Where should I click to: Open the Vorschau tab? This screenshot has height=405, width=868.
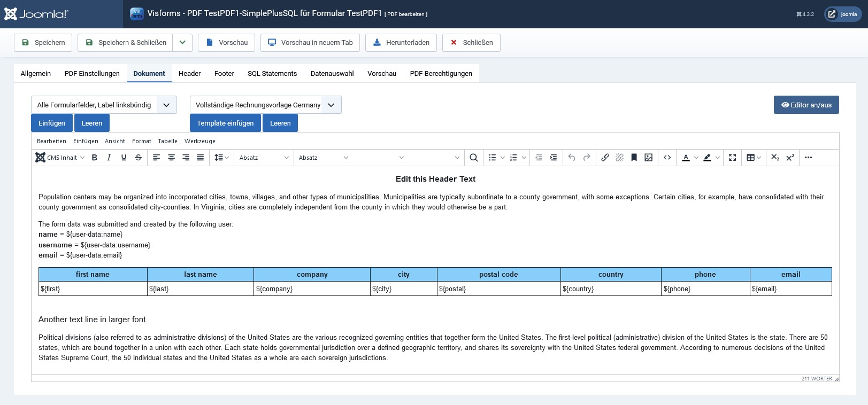click(382, 74)
